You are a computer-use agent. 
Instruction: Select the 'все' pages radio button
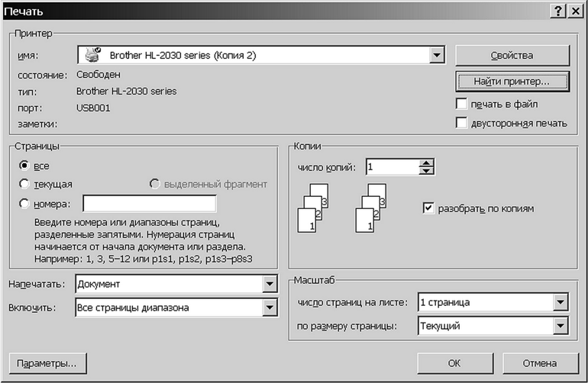(x=24, y=166)
